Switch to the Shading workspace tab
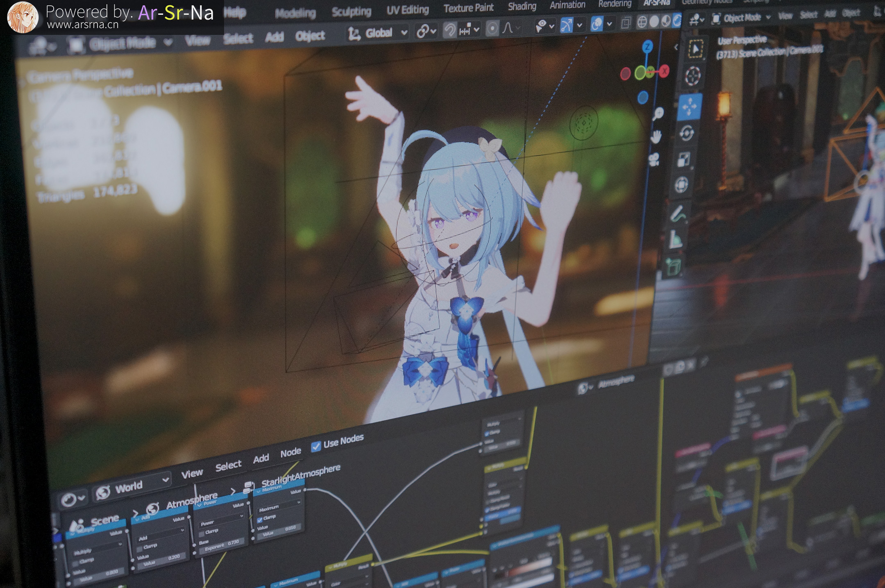885x588 pixels. click(x=522, y=7)
